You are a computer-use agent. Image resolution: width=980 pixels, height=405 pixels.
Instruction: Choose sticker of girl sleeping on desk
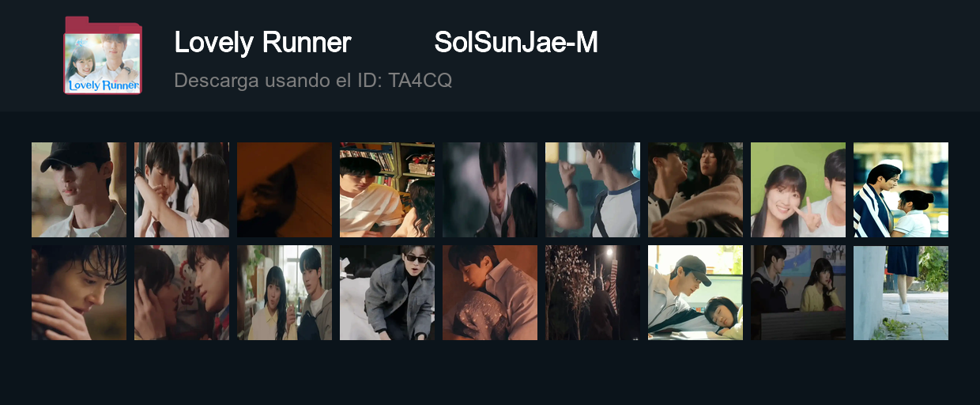click(x=695, y=293)
